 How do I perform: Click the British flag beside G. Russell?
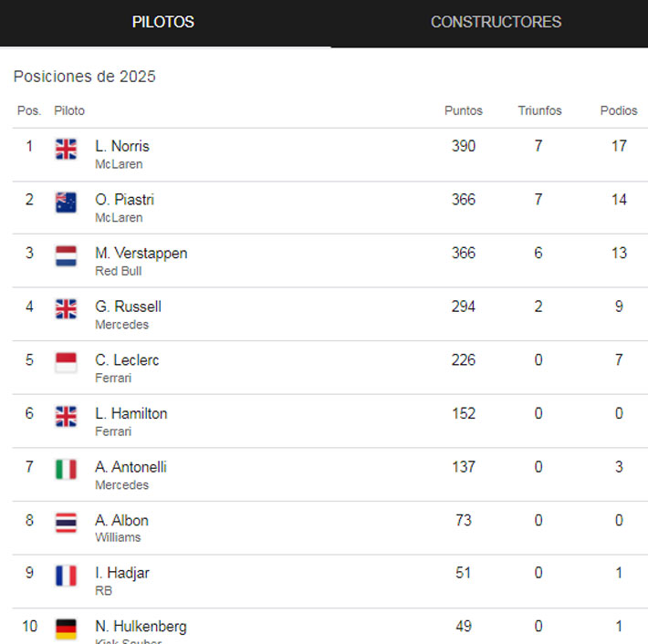pyautogui.click(x=66, y=309)
